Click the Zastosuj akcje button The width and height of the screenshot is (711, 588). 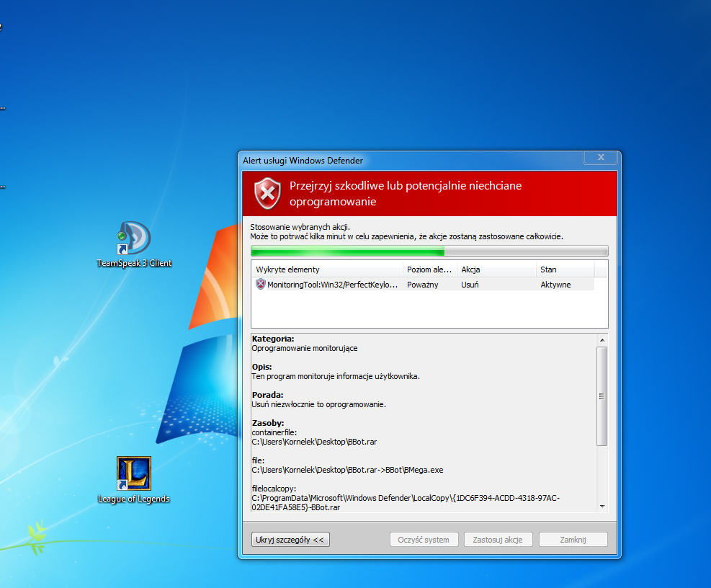pyautogui.click(x=498, y=540)
